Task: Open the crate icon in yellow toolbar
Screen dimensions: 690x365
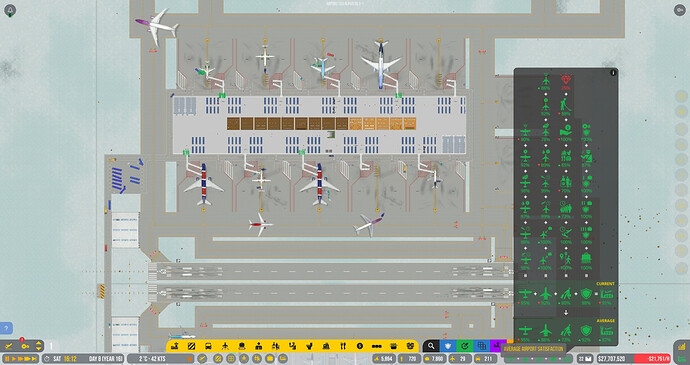Action: click(x=393, y=346)
